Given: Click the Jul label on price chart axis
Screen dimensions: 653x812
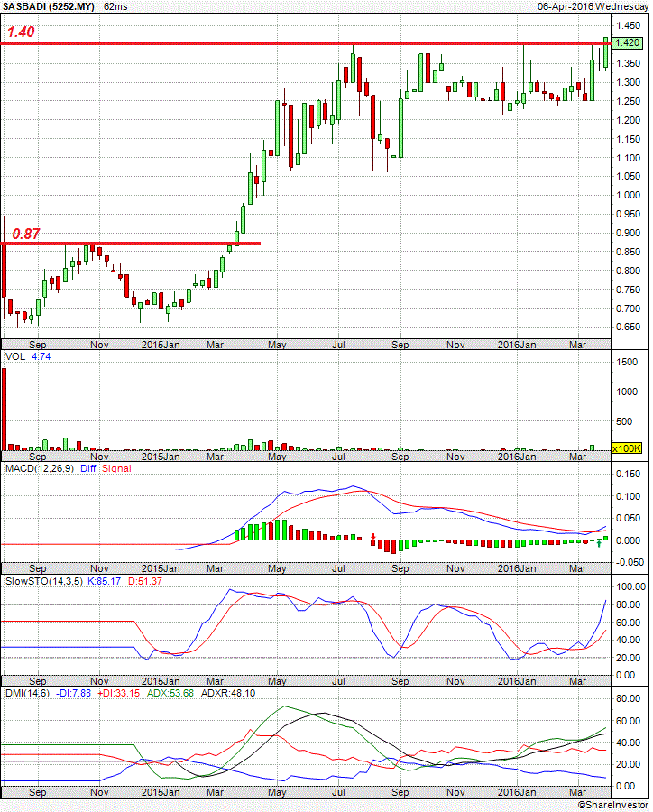Looking at the screenshot, I should tap(338, 345).
